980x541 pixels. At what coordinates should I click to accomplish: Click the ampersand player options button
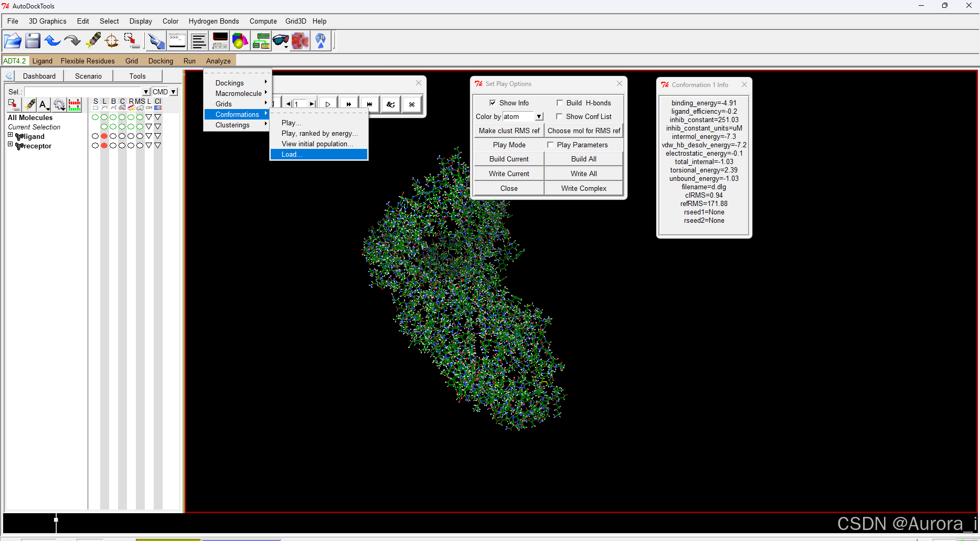click(x=391, y=104)
